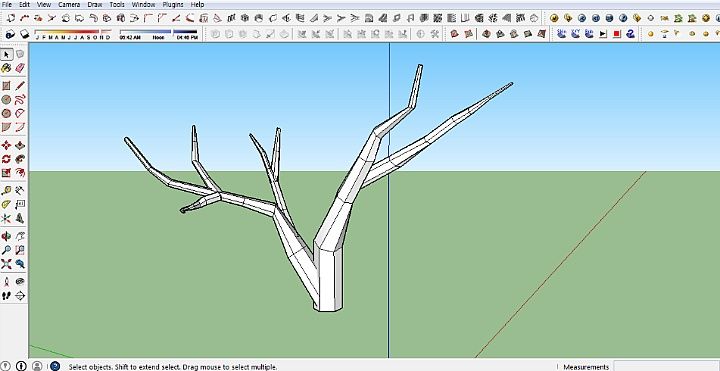The width and height of the screenshot is (720, 371).
Task: Click the blue Instructor help icon in status bar
Action: pos(55,366)
